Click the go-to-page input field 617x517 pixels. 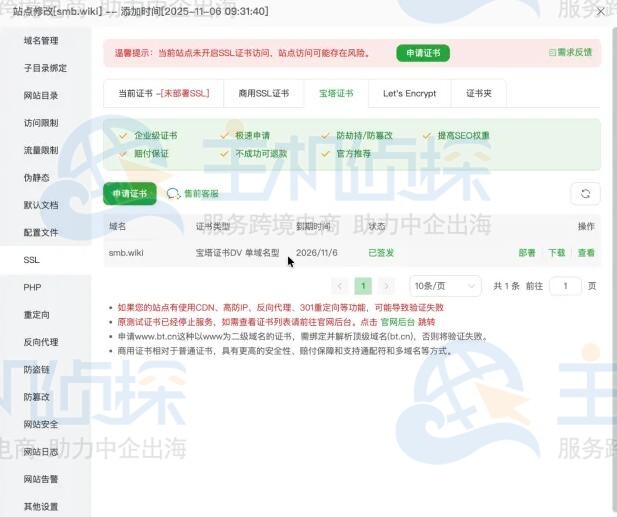click(565, 286)
